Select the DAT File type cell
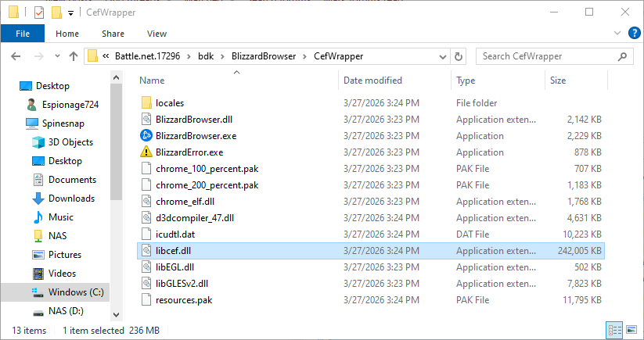 (x=473, y=234)
